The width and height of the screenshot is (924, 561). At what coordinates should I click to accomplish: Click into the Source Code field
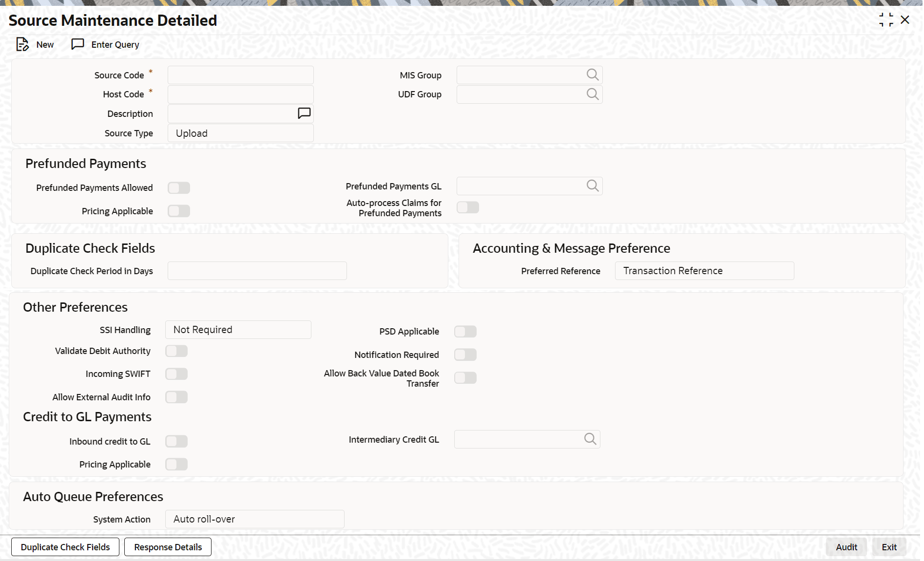[240, 75]
